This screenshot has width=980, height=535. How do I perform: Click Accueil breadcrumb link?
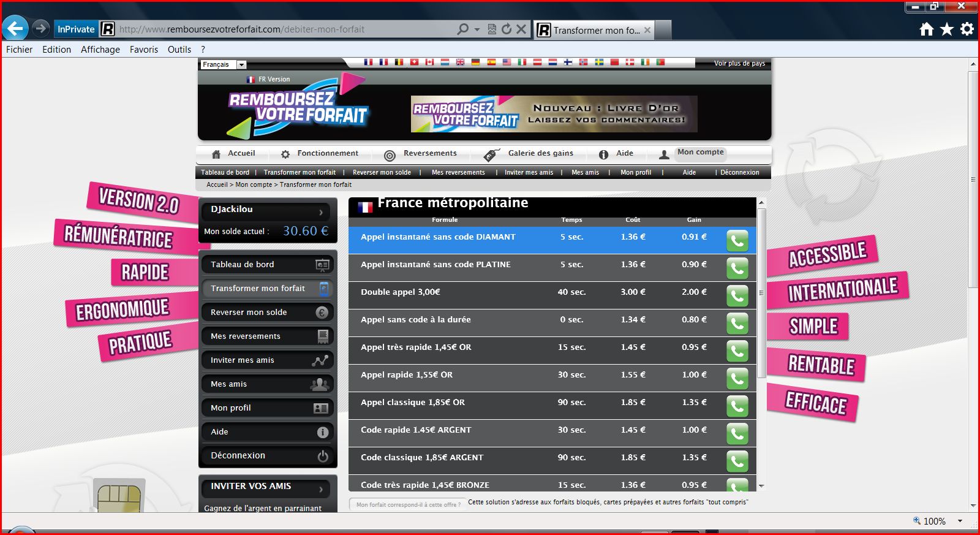(217, 184)
